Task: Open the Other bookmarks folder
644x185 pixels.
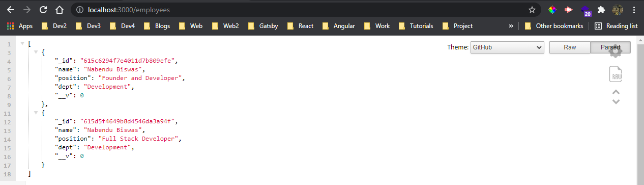Action: click(x=554, y=25)
